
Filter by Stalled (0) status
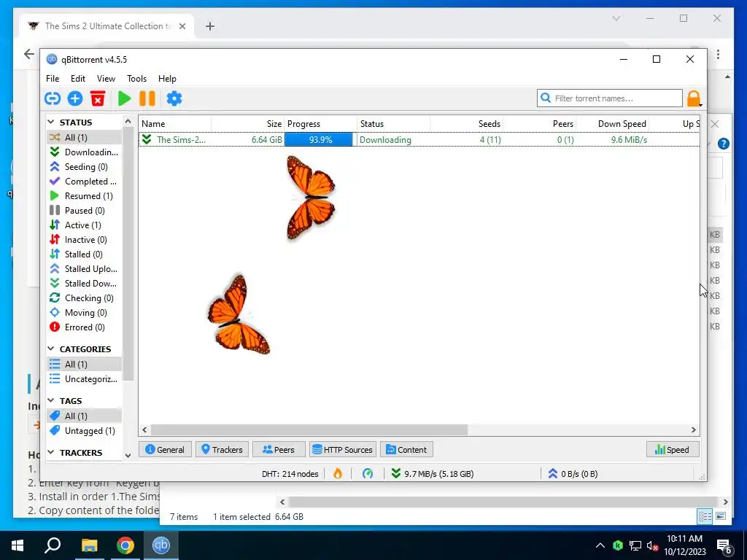pyautogui.click(x=84, y=254)
